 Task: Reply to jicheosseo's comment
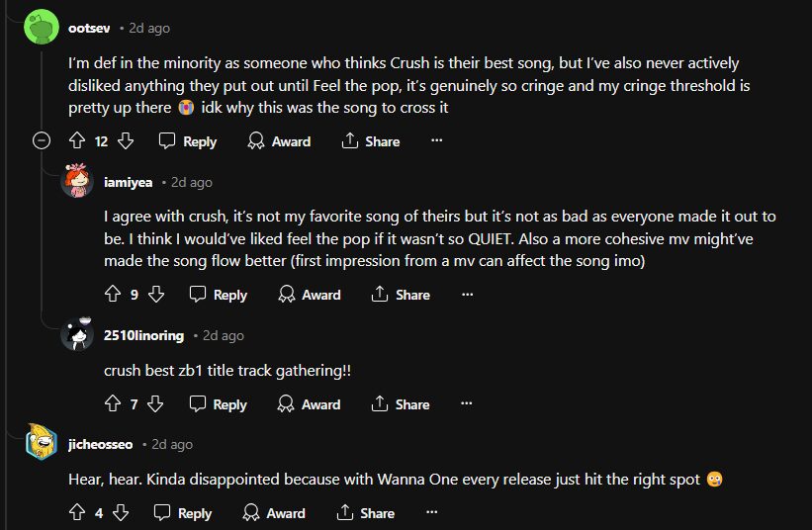(183, 512)
